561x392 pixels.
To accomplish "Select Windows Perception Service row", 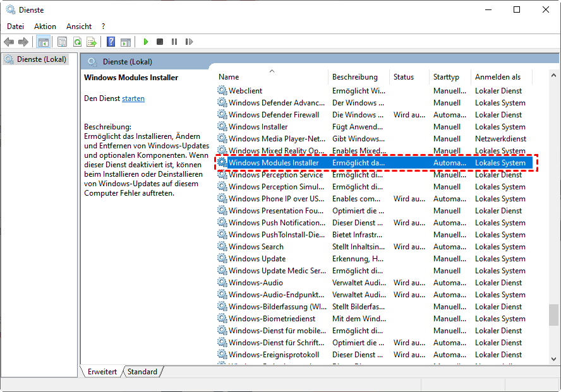I will (x=374, y=175).
